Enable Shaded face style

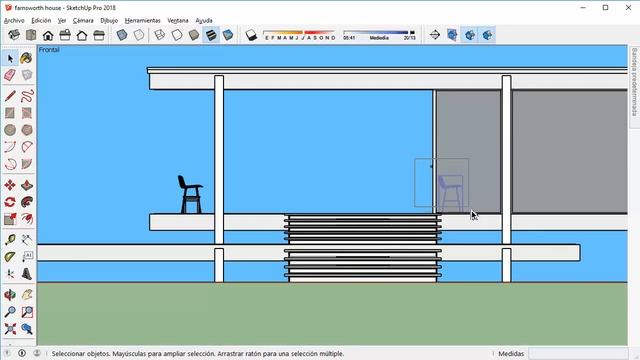(x=194, y=35)
